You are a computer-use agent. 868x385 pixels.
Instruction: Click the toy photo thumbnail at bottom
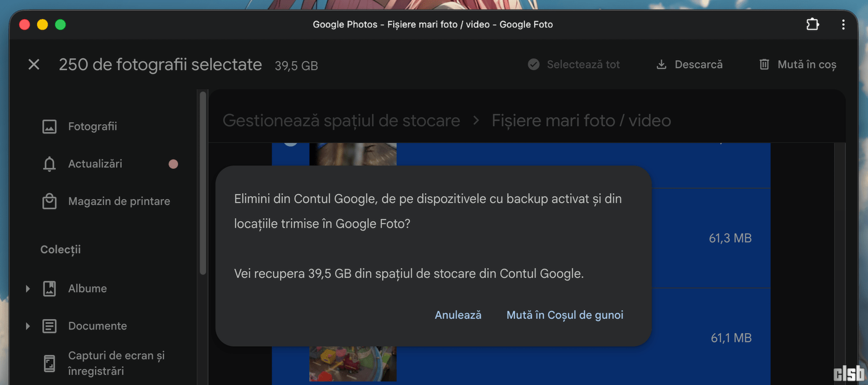click(353, 364)
